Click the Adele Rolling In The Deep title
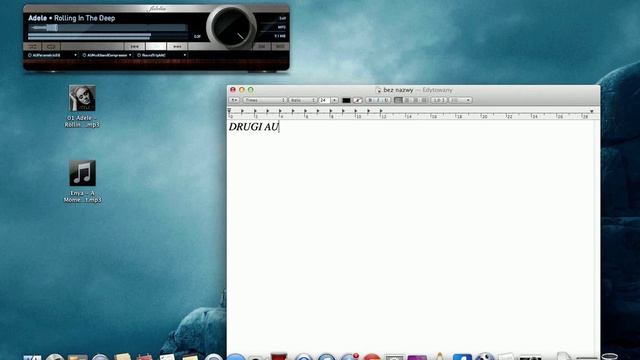Image resolution: width=640 pixels, height=360 pixels. [71, 18]
